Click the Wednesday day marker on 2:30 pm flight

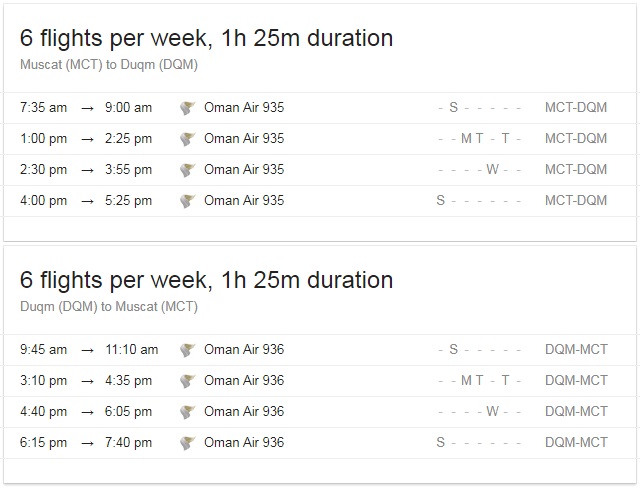coord(493,169)
